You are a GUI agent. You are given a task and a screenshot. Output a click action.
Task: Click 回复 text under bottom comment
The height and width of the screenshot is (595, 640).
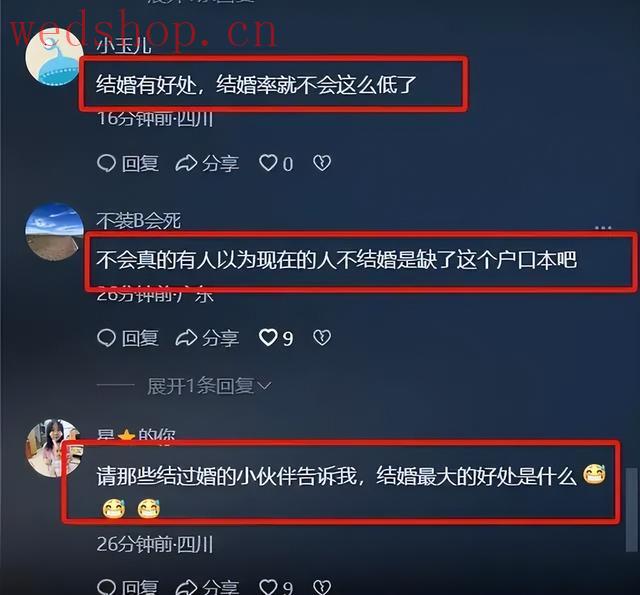pyautogui.click(x=140, y=587)
